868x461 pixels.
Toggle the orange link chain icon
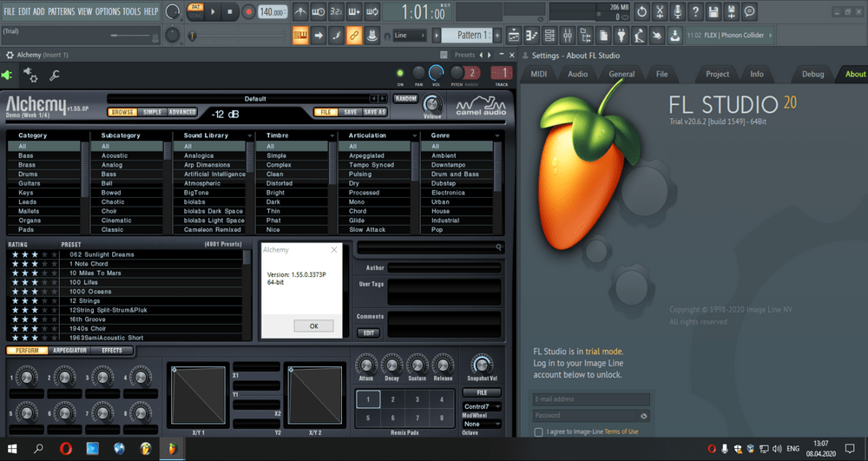point(354,36)
